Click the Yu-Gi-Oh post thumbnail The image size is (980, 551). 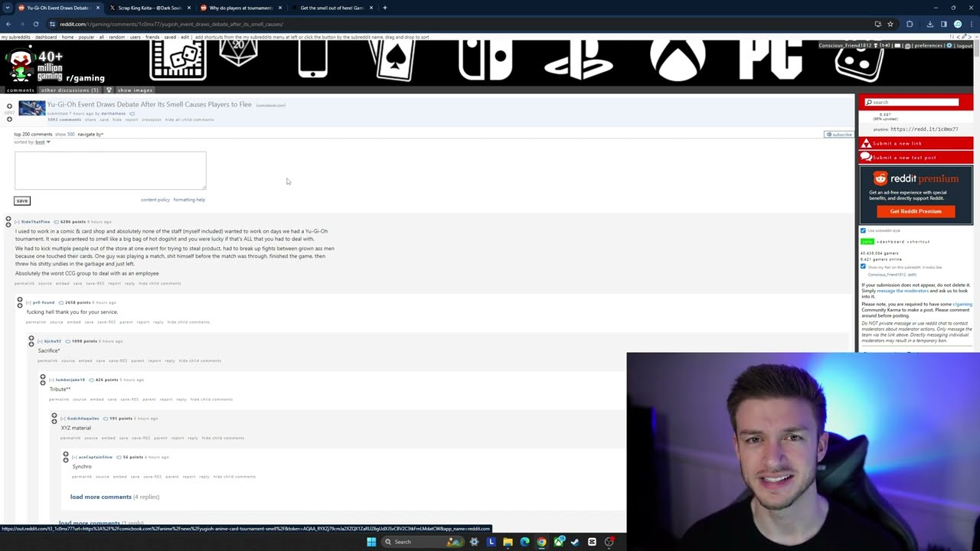(32, 109)
